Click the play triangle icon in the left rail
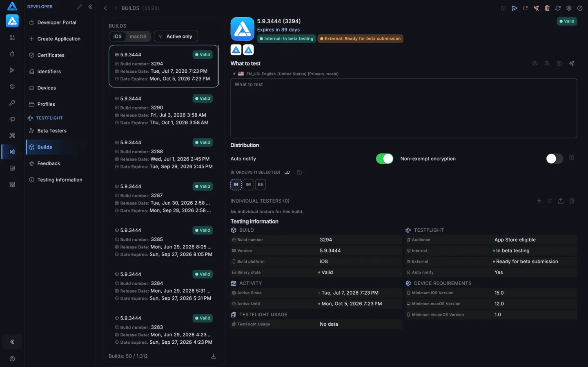This screenshot has height=367, width=588. (x=12, y=70)
